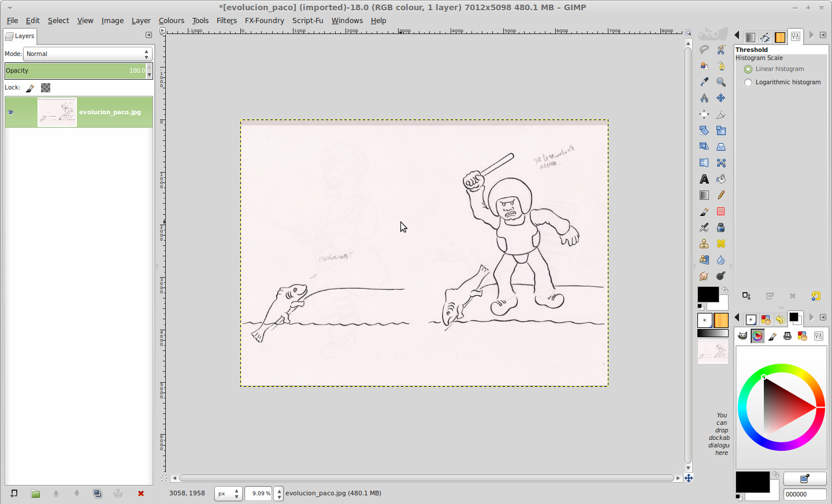Viewport: 832px width, 504px height.
Task: Select the Zoom magnifier tool
Action: pos(721,82)
